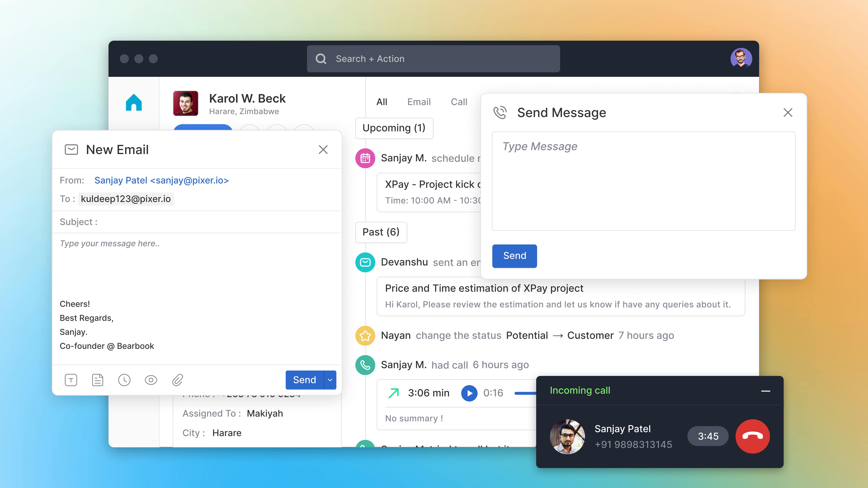The height and width of the screenshot is (488, 868).
Task: Click Sanjay Patel's caller photo
Action: [567, 436]
